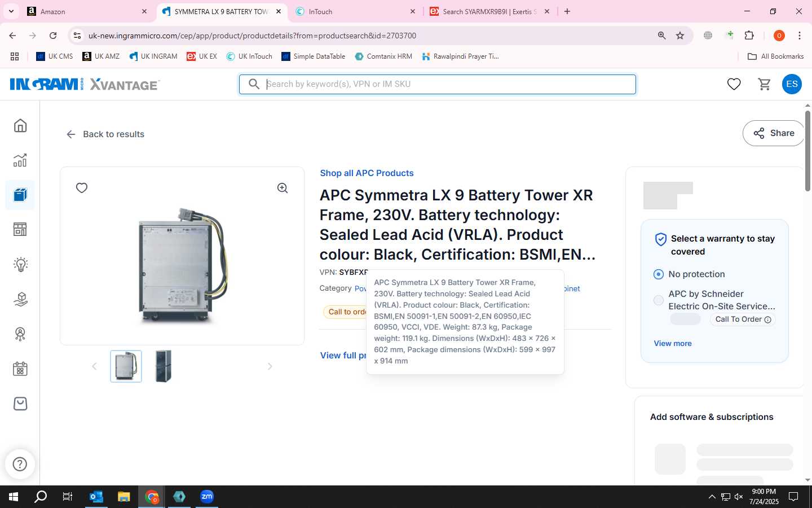Open the storefront grid icon in sidebar
The width and height of the screenshot is (812, 508).
click(x=20, y=229)
